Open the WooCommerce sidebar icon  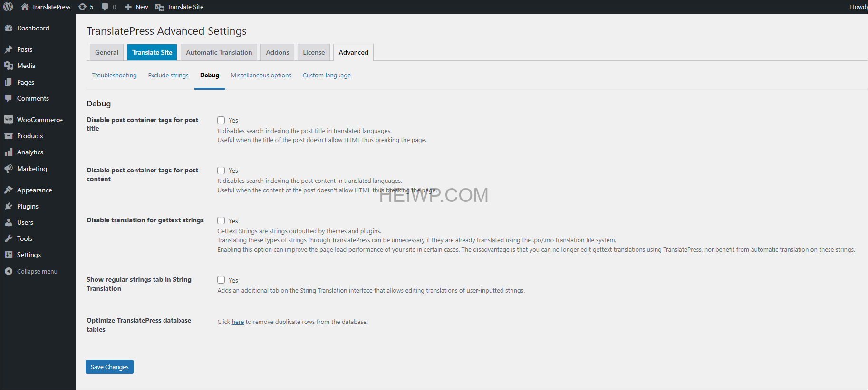point(9,120)
